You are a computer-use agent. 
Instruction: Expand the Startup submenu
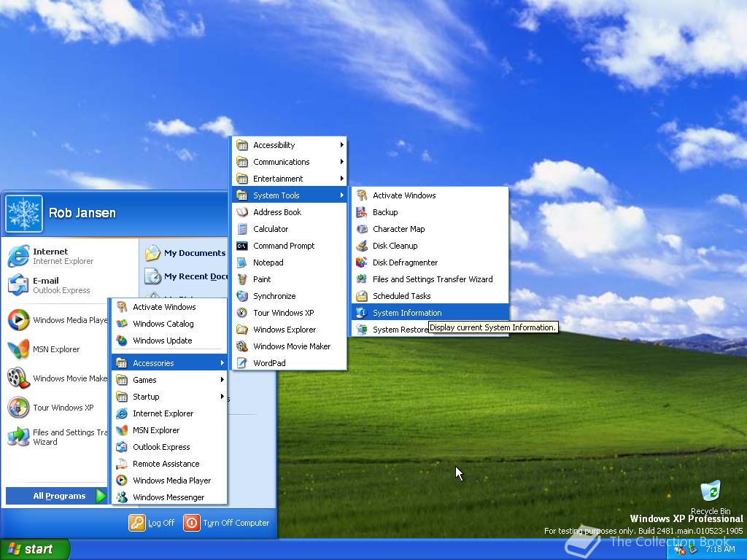pyautogui.click(x=169, y=397)
